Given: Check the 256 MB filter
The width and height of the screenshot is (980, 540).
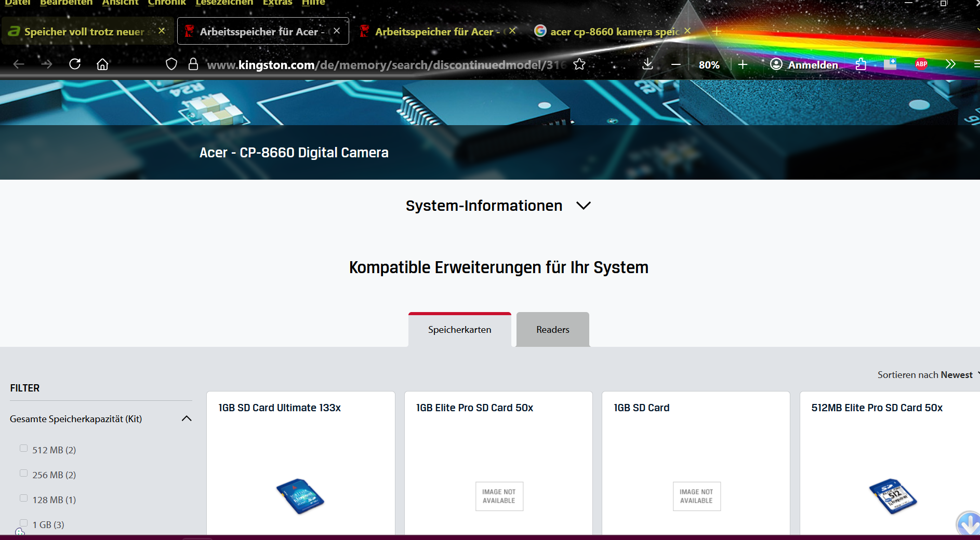Looking at the screenshot, I should click(23, 473).
